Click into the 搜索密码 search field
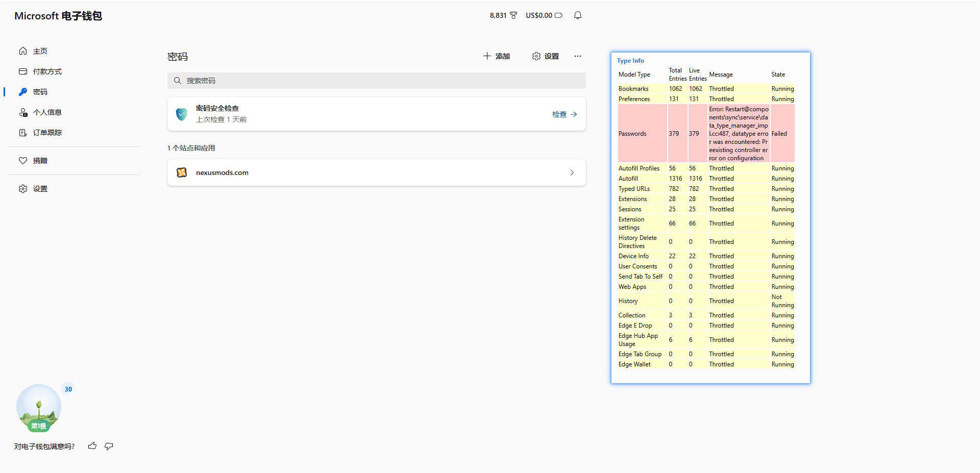 (x=377, y=81)
